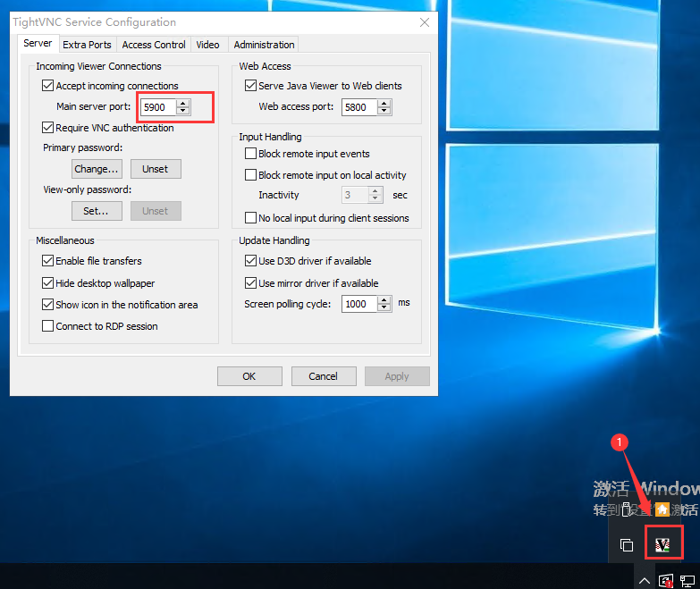Click the Windows Update warning taskbar icon

[666, 581]
